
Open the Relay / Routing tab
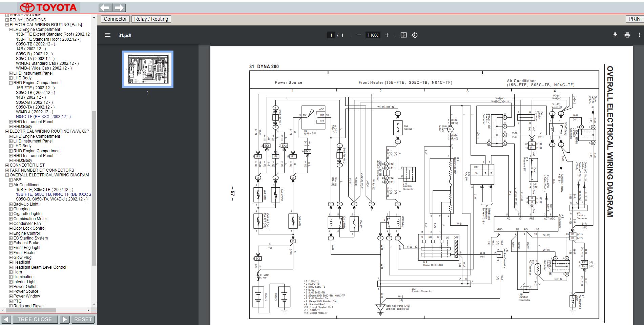[151, 19]
